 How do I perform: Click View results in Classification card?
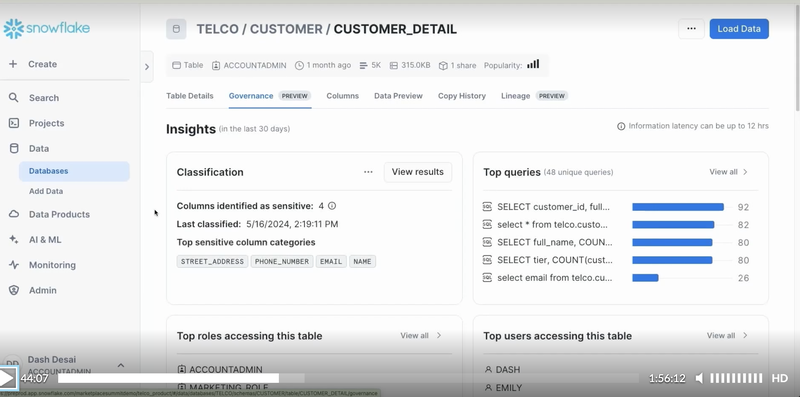(x=417, y=172)
